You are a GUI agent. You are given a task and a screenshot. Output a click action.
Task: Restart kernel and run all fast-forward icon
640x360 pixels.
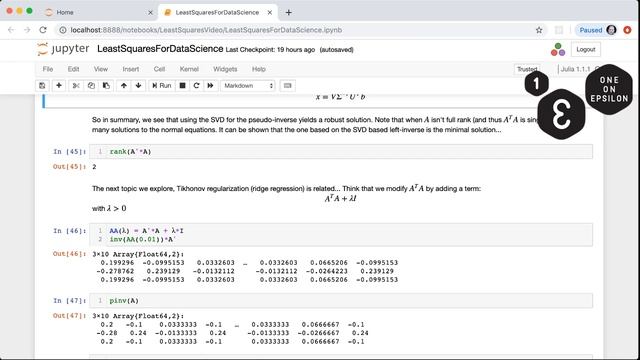(210, 86)
